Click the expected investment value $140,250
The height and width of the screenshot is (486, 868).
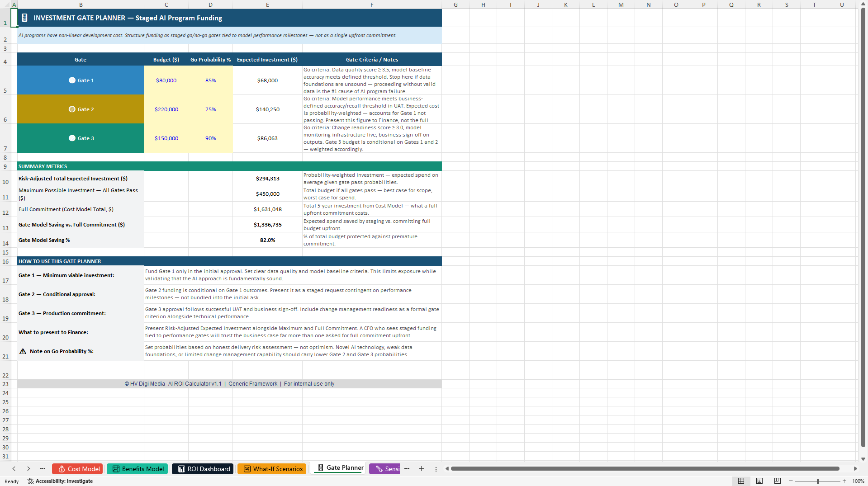point(267,109)
